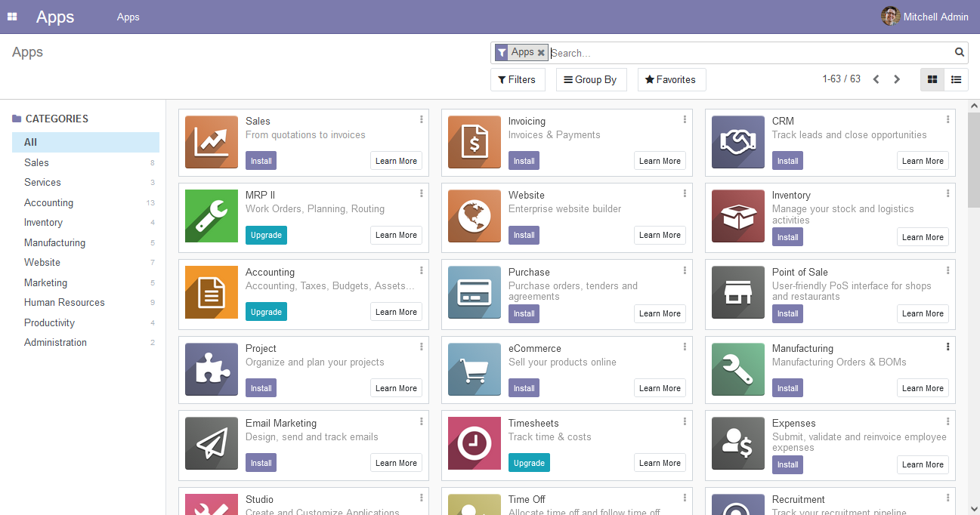This screenshot has width=980, height=515.
Task: Open the Filters dropdown
Action: [518, 79]
